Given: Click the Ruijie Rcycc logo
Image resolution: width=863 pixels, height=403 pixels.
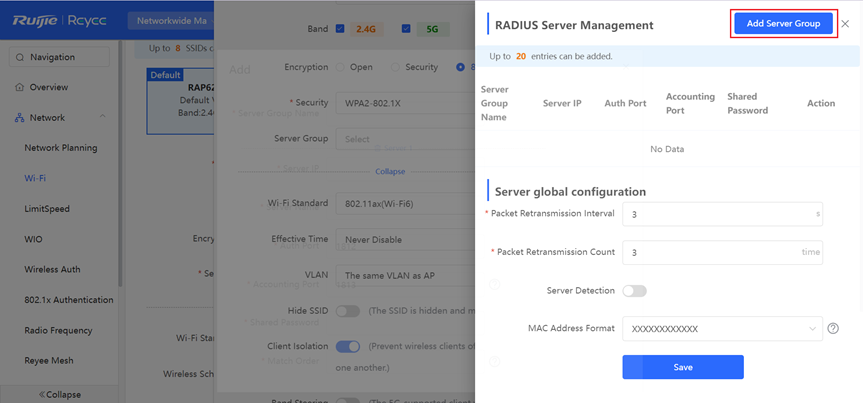Looking at the screenshot, I should pyautogui.click(x=60, y=19).
